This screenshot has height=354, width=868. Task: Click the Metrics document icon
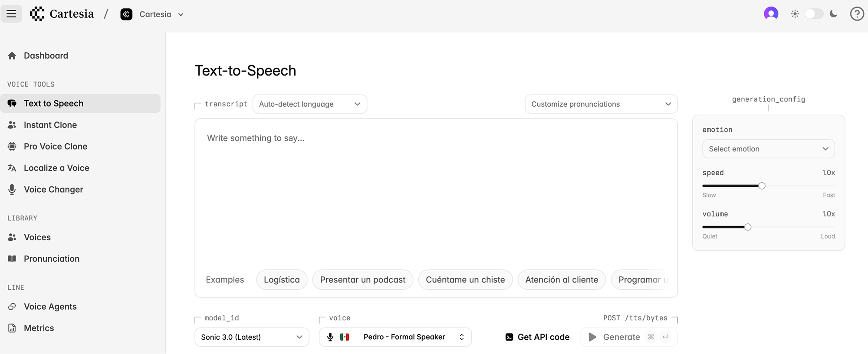[12, 328]
